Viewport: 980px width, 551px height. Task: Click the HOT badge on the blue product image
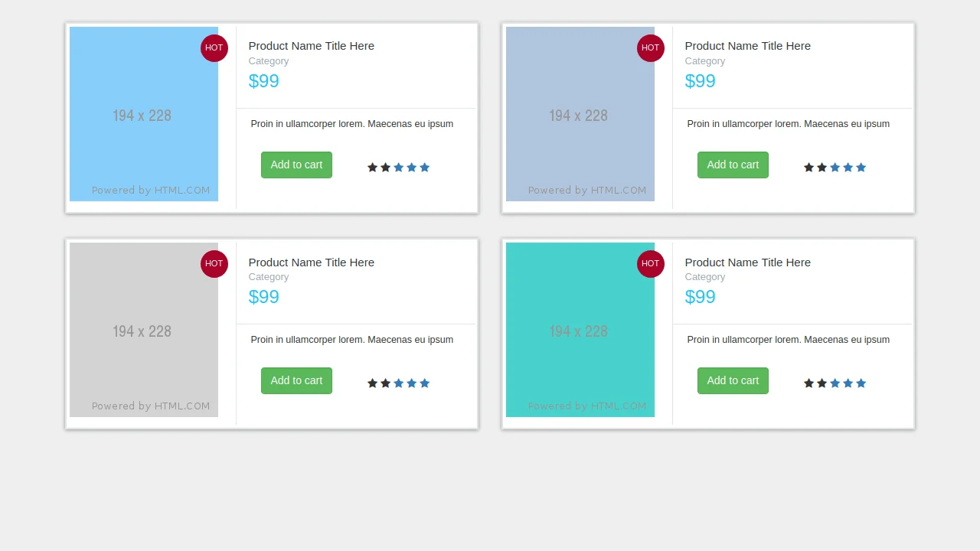[214, 48]
